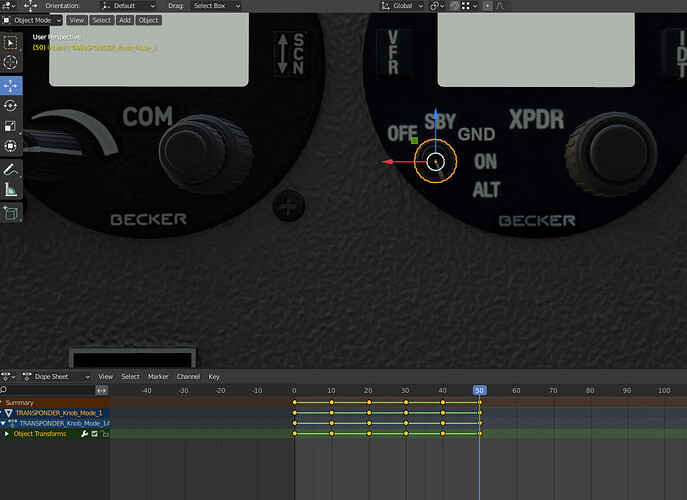Select Summary keyframe at frame 40
The height and width of the screenshot is (500, 687).
pos(443,402)
